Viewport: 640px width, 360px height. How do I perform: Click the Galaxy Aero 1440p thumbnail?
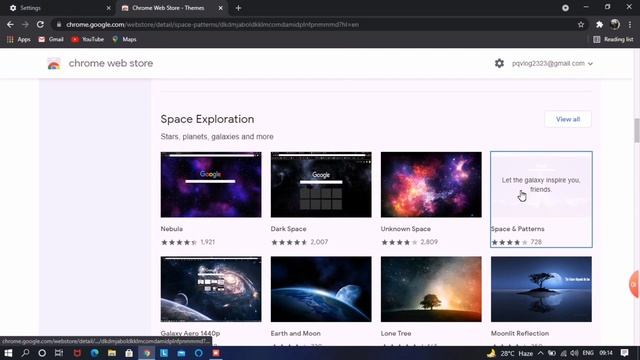[x=211, y=289]
